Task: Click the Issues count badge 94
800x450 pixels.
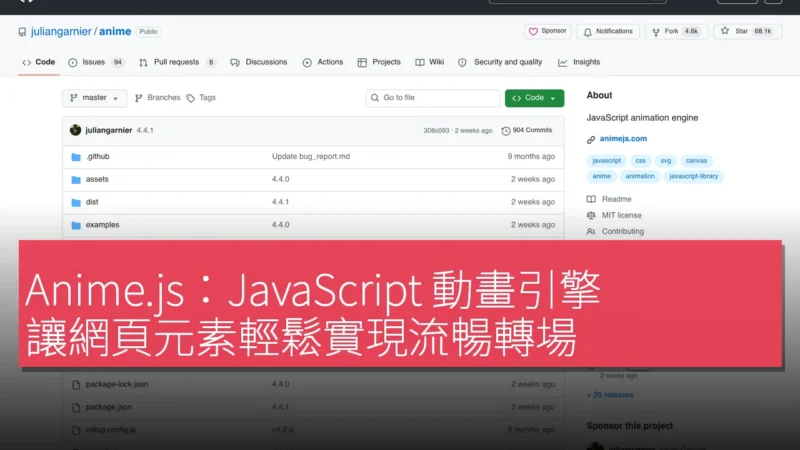Action: tap(118, 62)
